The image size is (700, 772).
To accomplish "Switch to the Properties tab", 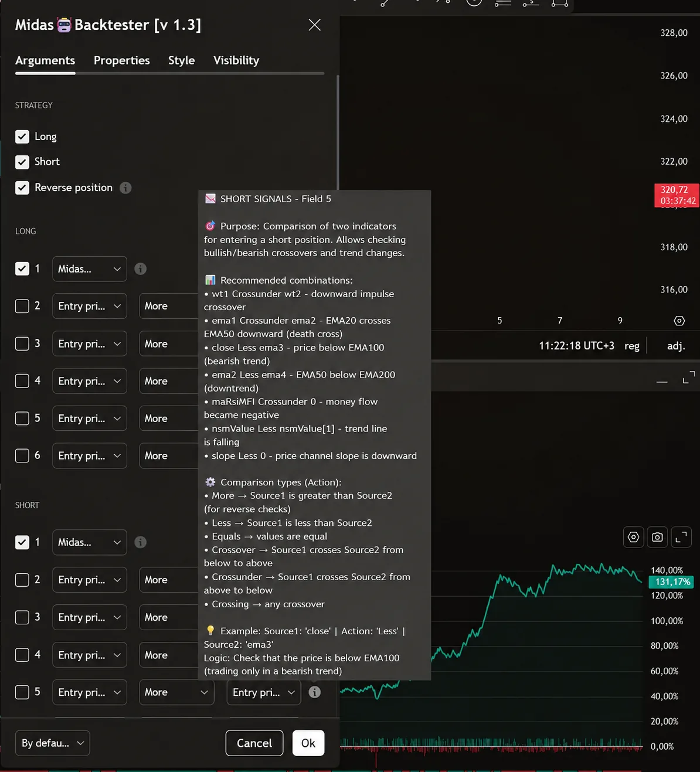I will click(x=121, y=60).
